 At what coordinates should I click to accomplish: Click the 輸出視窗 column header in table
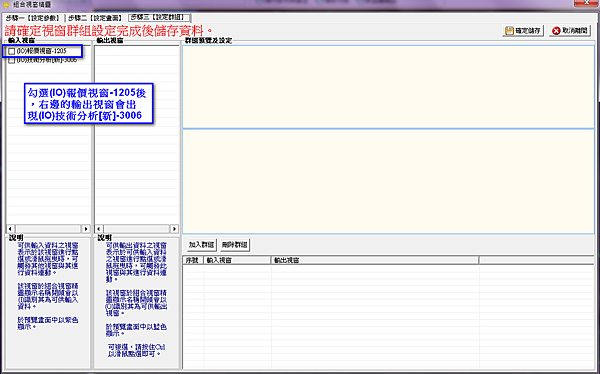point(375,260)
